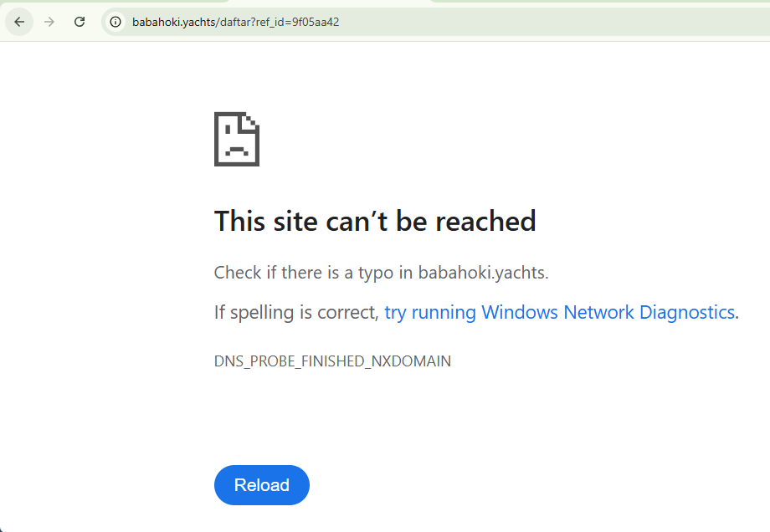
Task: Click ref_id=9f05aa42 query text in URL
Action: click(298, 22)
